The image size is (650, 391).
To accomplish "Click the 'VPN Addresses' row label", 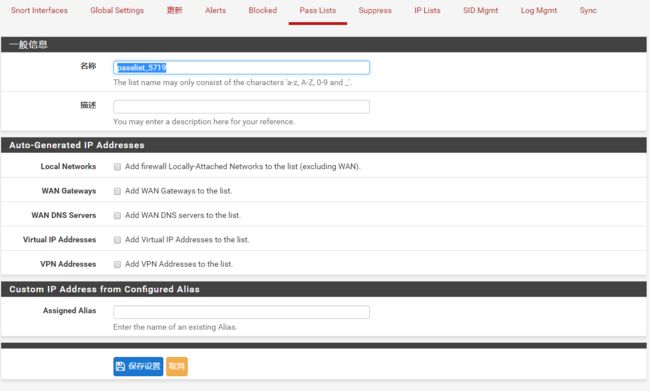I will coord(68,264).
